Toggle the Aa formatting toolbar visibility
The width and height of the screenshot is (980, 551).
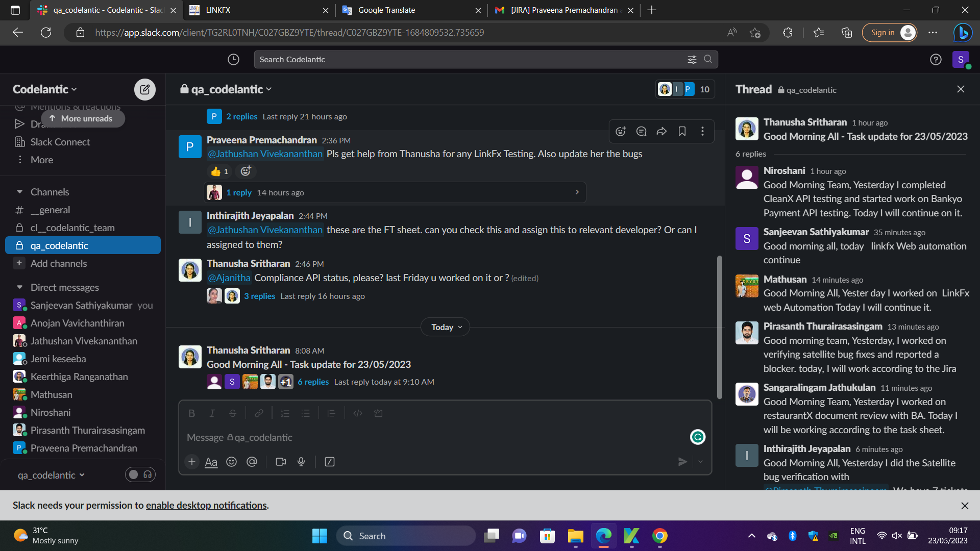211,462
